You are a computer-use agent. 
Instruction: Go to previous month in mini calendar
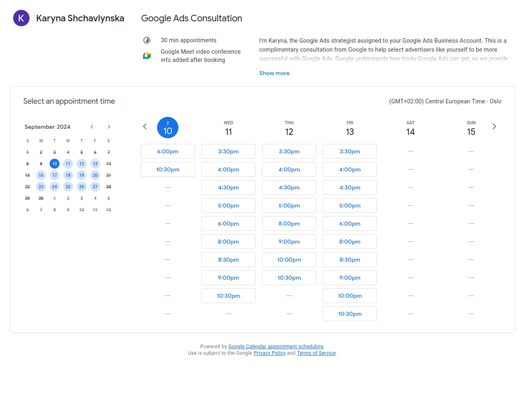pos(92,127)
